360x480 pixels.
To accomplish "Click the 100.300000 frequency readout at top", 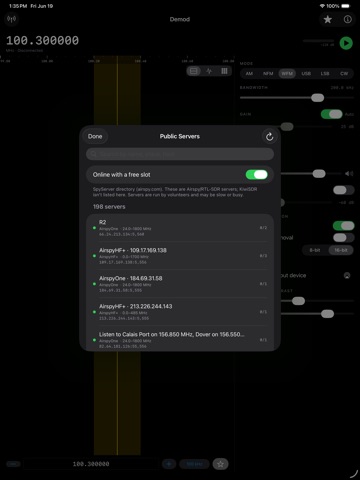I will coord(42,41).
